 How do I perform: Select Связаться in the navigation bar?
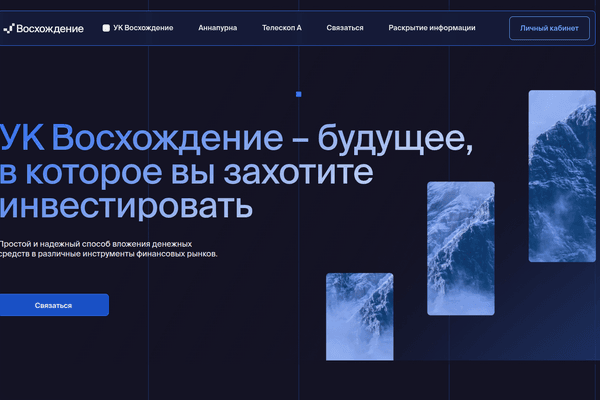click(x=345, y=28)
